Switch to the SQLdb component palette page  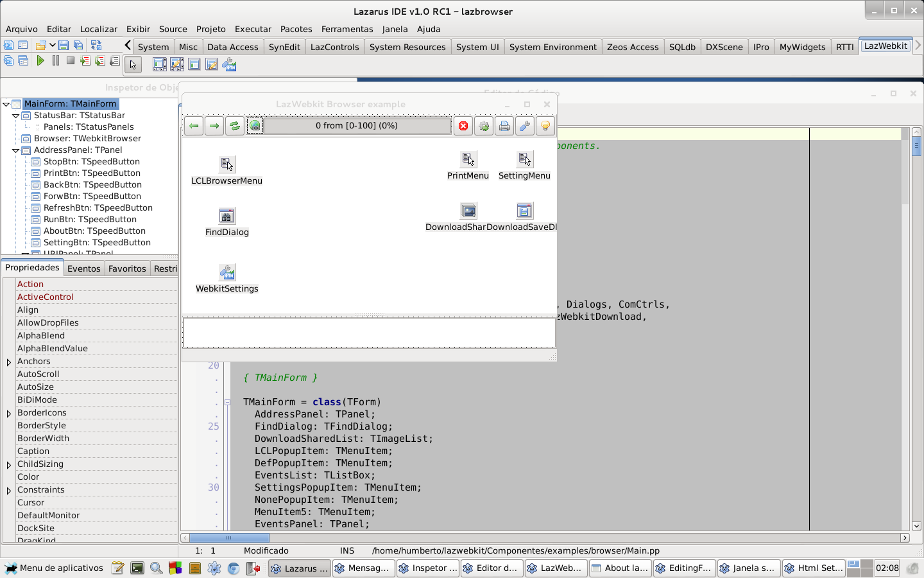[x=682, y=46]
